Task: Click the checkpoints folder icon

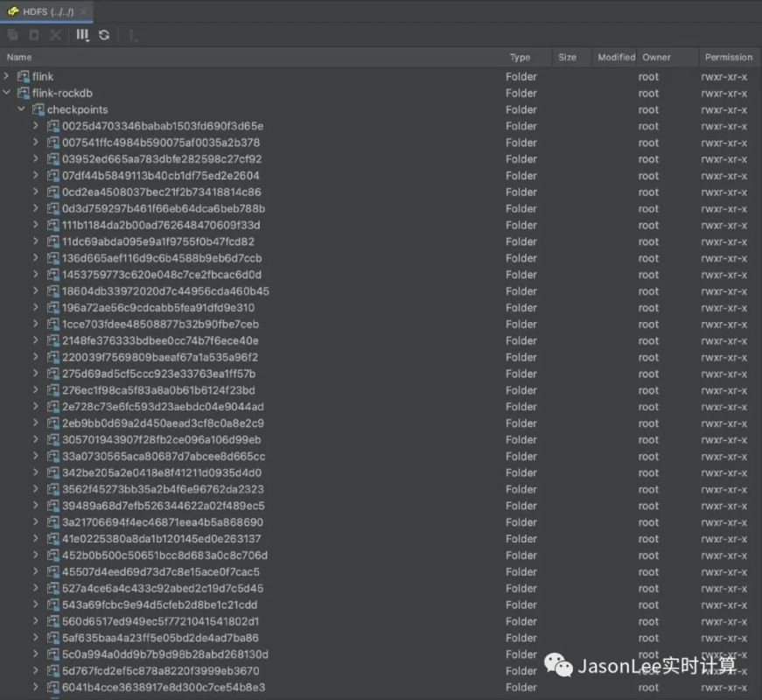Action: [38, 110]
